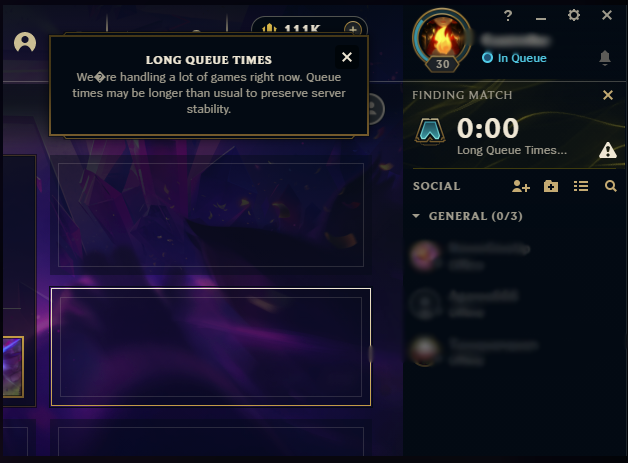Screen dimensions: 628x463
Task: Click the In Queue status text
Action: (x=522, y=58)
